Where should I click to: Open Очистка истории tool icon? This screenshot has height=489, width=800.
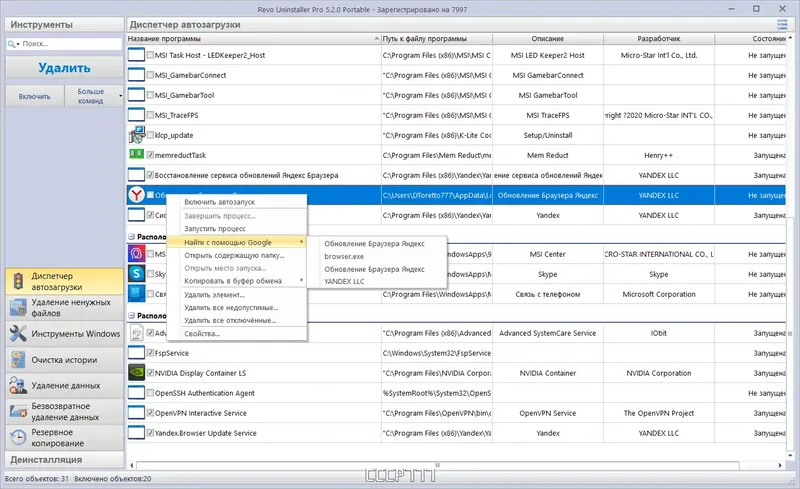click(18, 360)
